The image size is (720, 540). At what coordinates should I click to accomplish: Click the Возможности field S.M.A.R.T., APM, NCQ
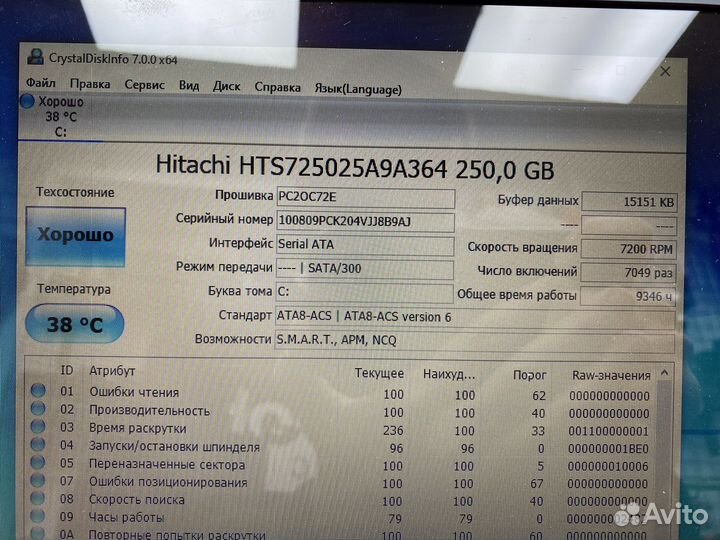(x=475, y=343)
